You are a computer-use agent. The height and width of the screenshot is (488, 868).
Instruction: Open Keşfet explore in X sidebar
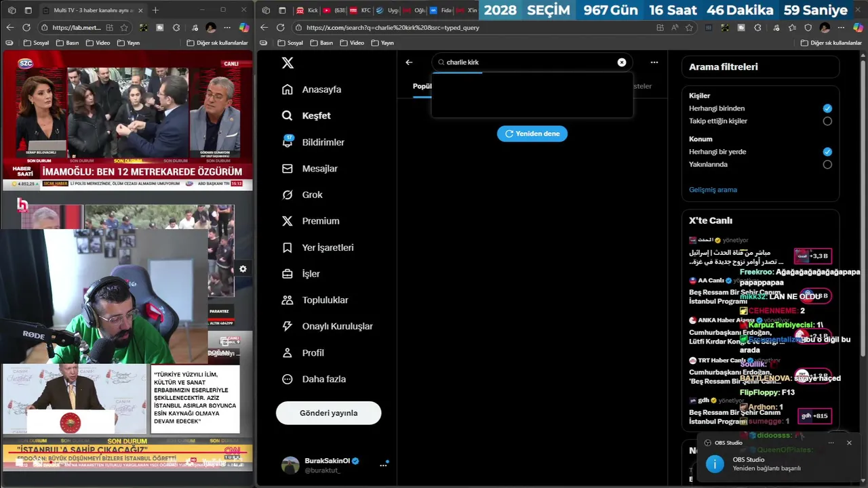[307, 116]
